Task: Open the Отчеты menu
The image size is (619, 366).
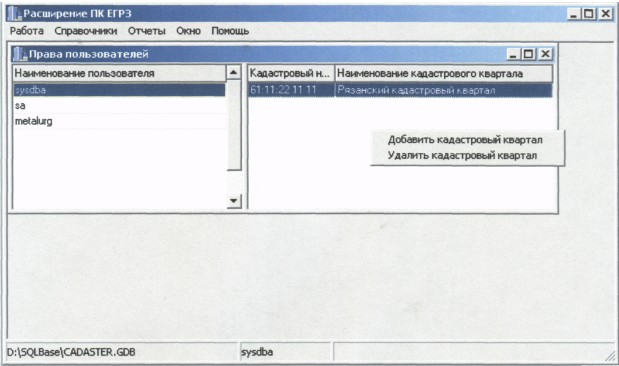Action: coord(146,31)
